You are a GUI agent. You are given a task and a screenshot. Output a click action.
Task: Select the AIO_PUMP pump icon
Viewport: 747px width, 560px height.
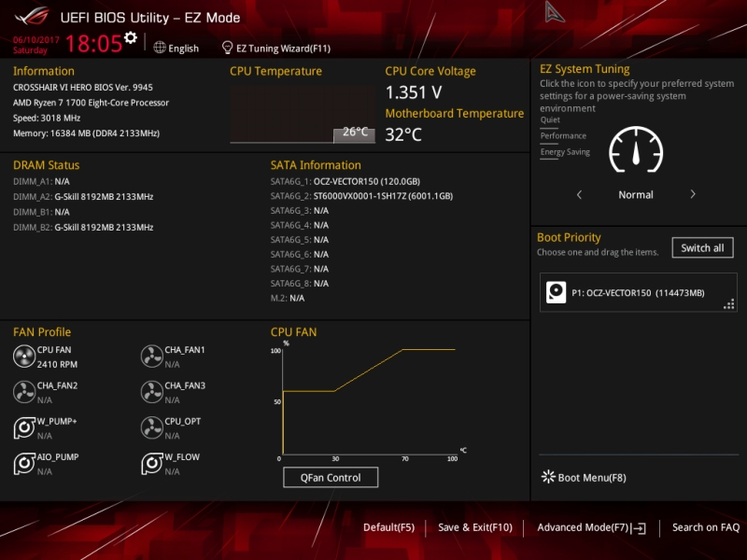tap(24, 463)
